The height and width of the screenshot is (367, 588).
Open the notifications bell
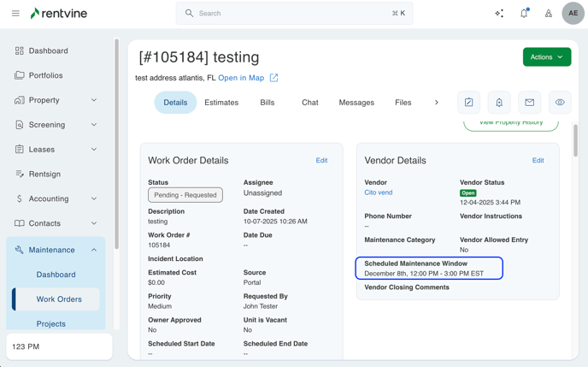click(524, 14)
